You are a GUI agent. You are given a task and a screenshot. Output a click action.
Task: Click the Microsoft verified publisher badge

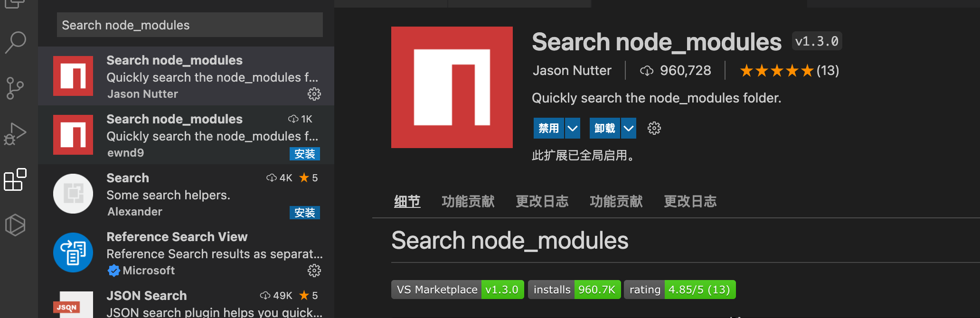click(113, 271)
